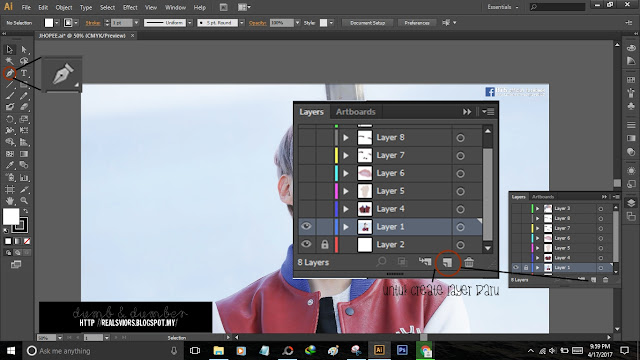This screenshot has height=360, width=640.
Task: Pick the Eyedropper tool
Action: pyautogui.click(x=9, y=165)
